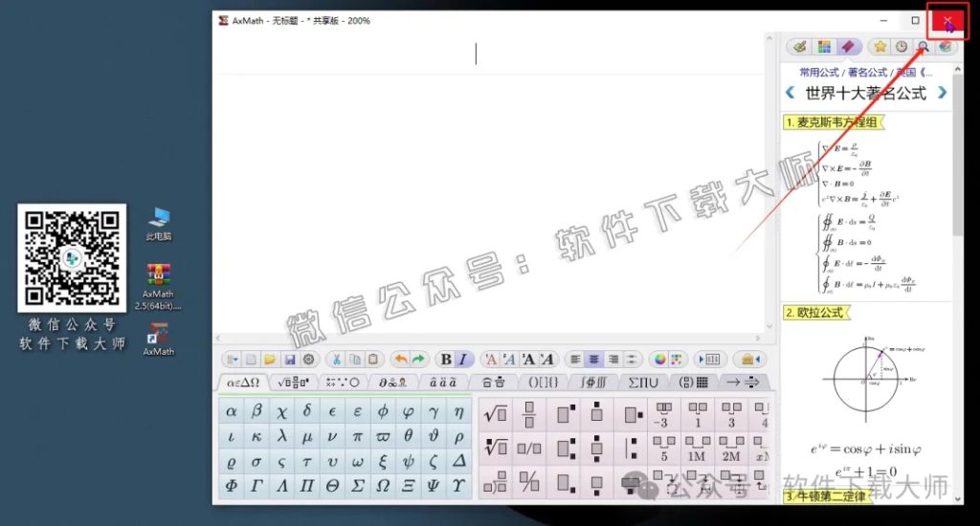Viewport: 980px width, 526px height.
Task: Open the integrals symbol tab
Action: [593, 383]
